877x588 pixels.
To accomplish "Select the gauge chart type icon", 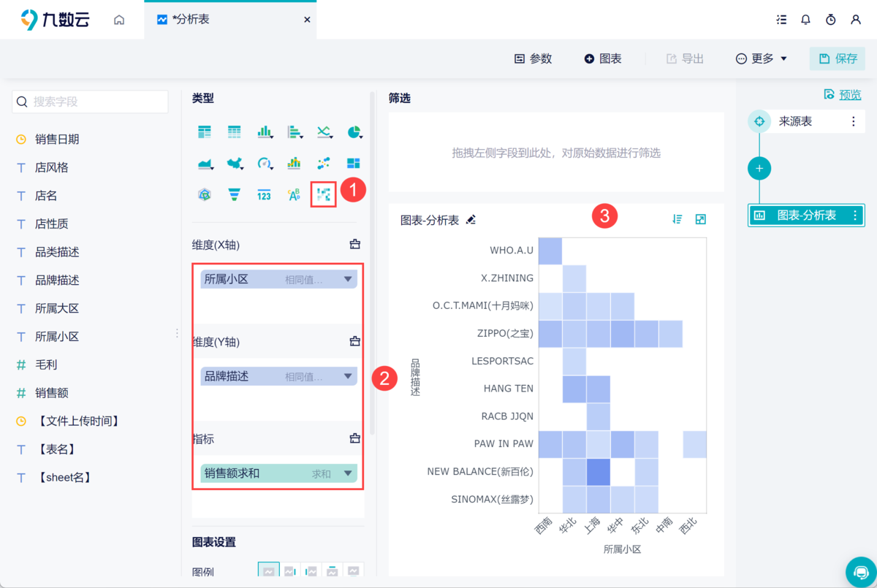I will pos(264,163).
